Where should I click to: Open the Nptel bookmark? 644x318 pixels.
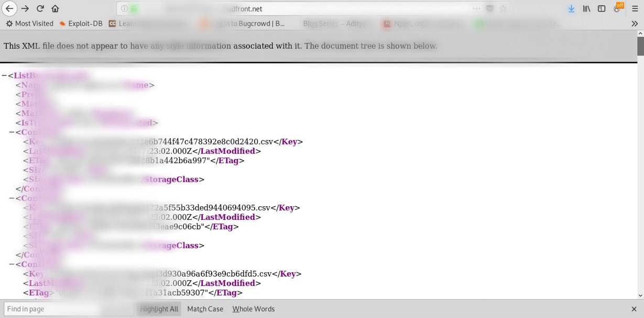coord(425,24)
